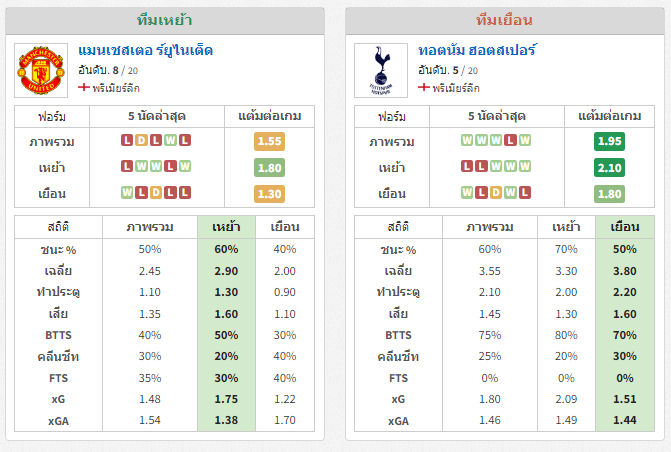The width and height of the screenshot is (671, 452).
Task: Click the orange D badge in home team overall form
Action: [141, 140]
